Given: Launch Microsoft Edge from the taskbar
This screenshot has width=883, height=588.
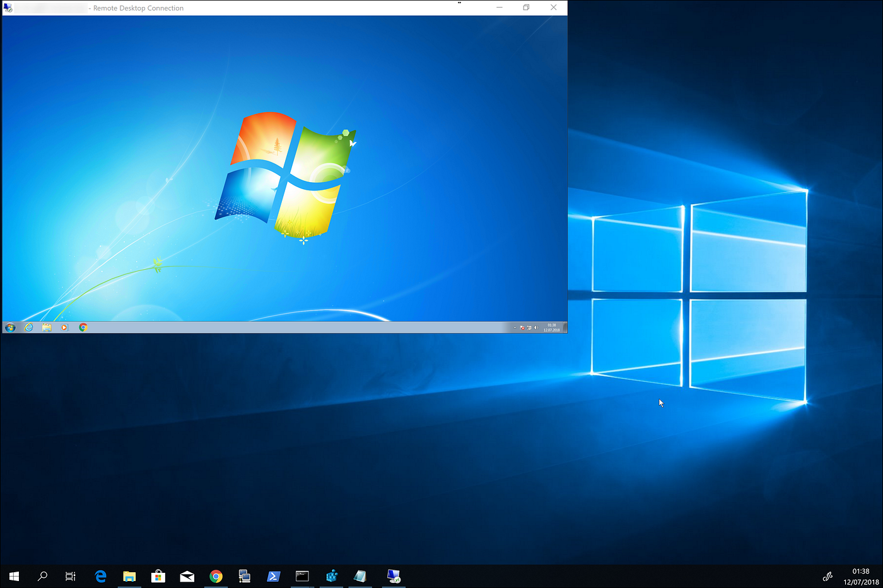Looking at the screenshot, I should tap(100, 576).
